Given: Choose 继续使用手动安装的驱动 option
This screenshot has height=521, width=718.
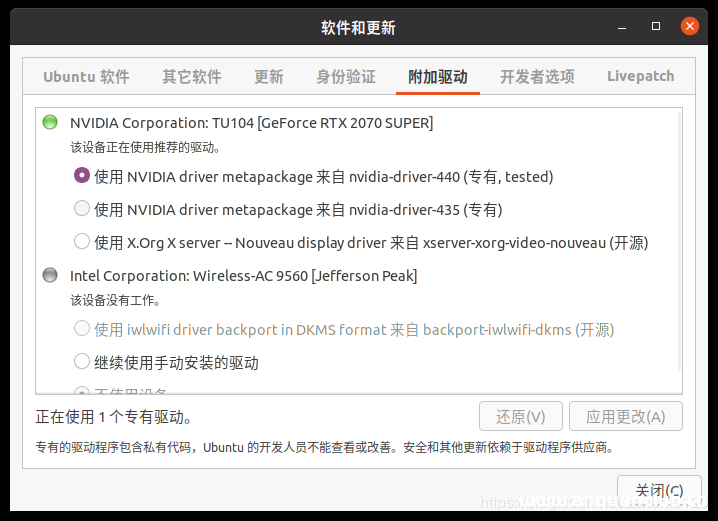Looking at the screenshot, I should (82, 361).
